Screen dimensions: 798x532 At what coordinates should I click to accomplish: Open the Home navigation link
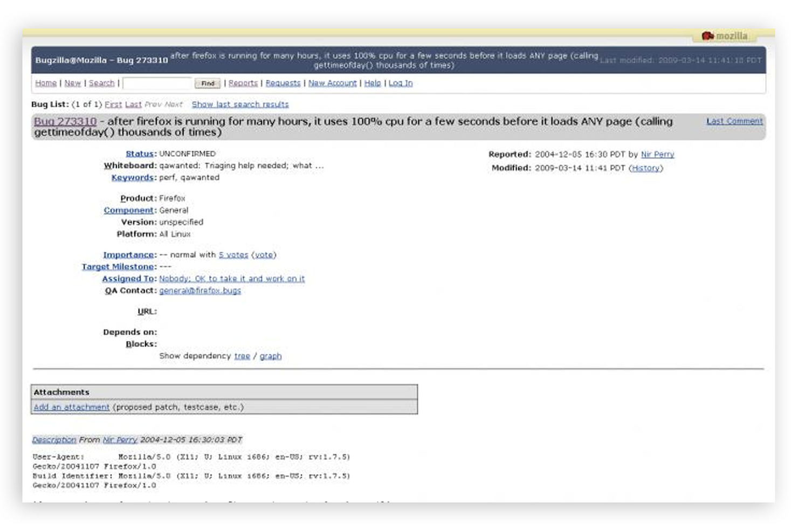[46, 83]
